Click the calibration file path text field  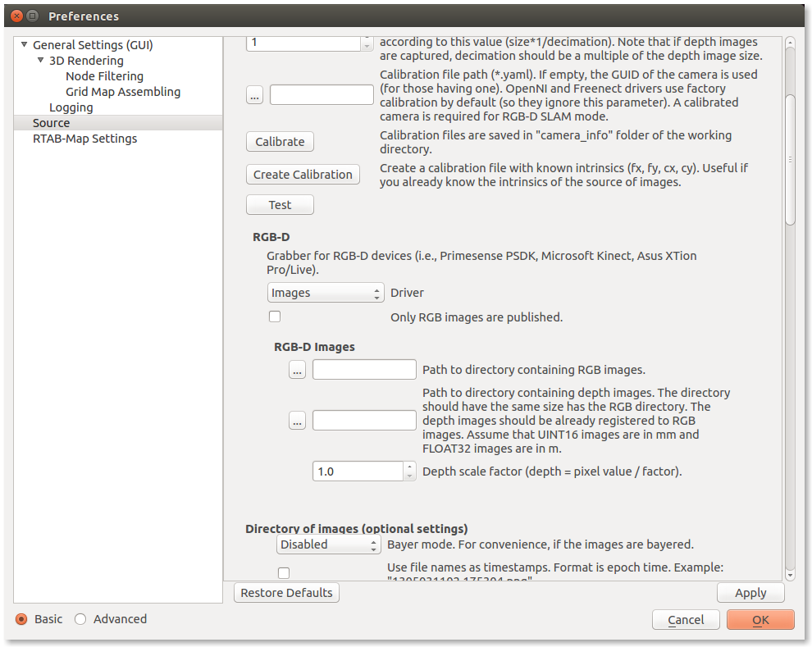[322, 95]
